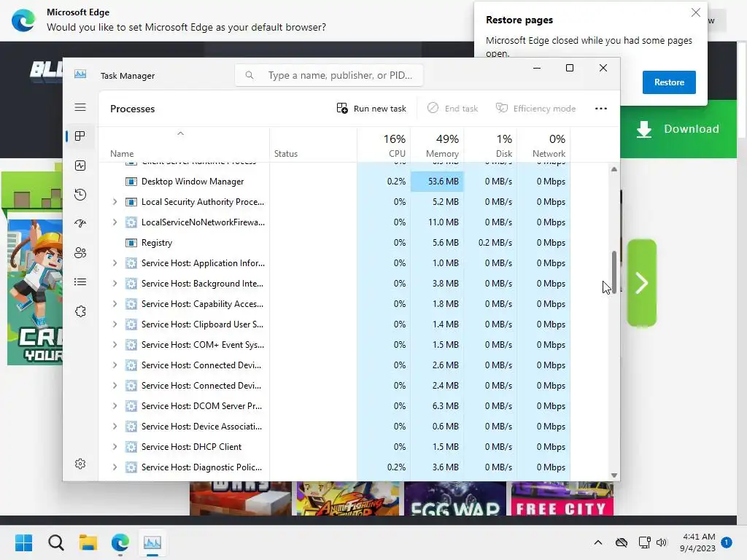The width and height of the screenshot is (747, 560).
Task: Sort processes by Network column
Action: tap(544, 145)
